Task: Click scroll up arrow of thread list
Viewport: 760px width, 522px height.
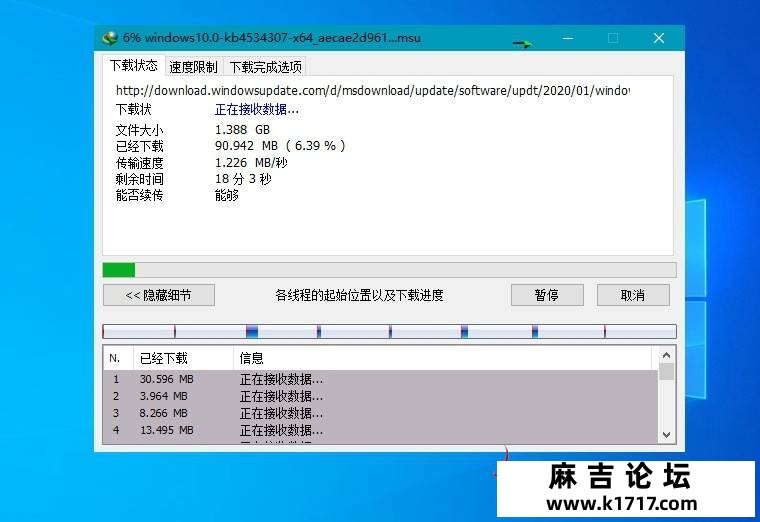Action: (666, 355)
